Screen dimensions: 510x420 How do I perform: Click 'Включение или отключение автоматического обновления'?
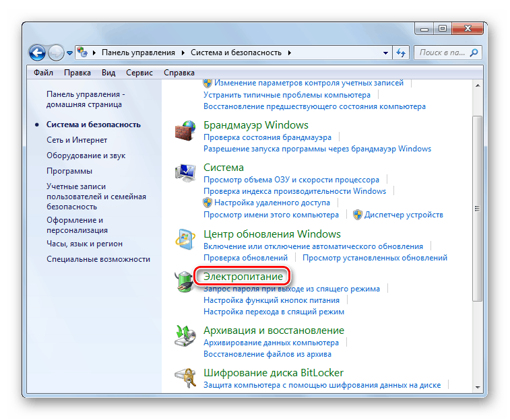pos(313,246)
